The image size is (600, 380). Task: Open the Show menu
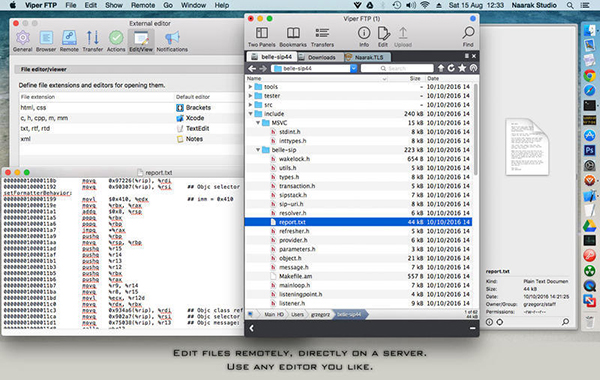coord(114,5)
